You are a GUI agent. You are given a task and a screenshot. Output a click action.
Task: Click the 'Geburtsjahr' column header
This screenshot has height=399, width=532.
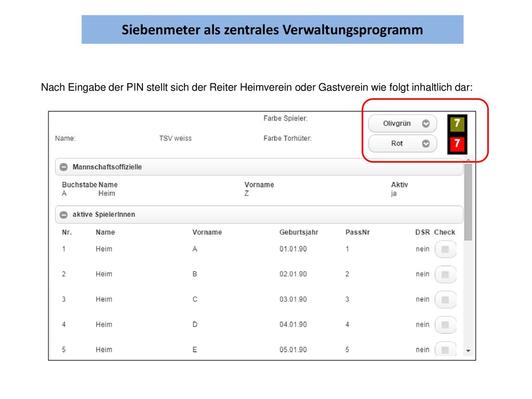[x=299, y=232]
